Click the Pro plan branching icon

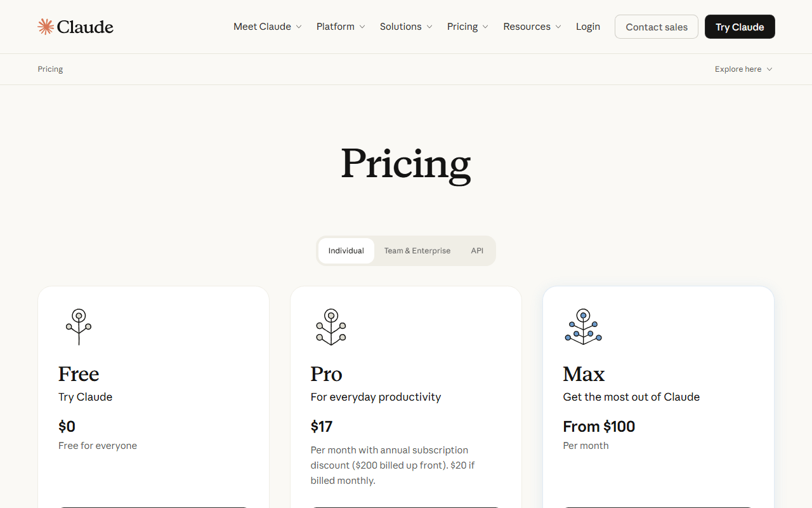pos(331,327)
